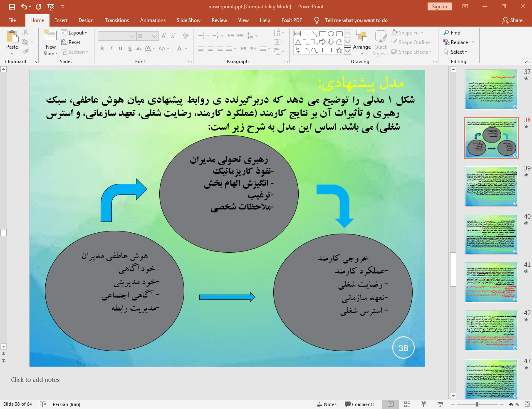Toggle Strikethrough text

[139, 49]
